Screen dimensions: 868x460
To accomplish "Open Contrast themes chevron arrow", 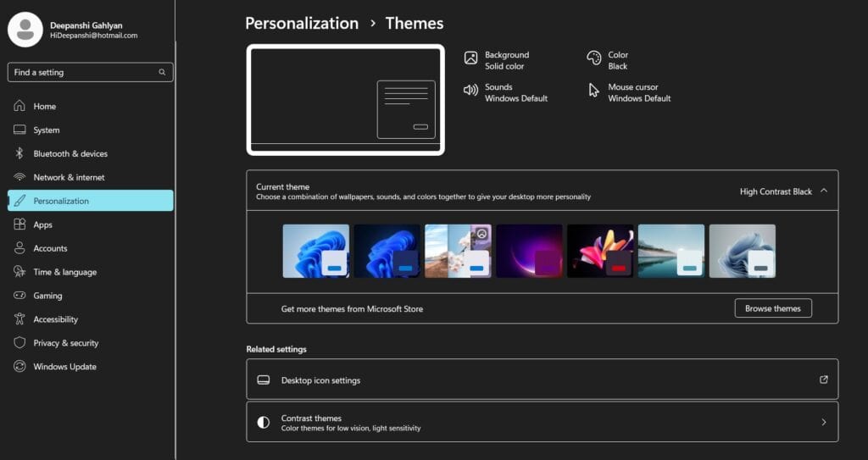I will point(824,422).
